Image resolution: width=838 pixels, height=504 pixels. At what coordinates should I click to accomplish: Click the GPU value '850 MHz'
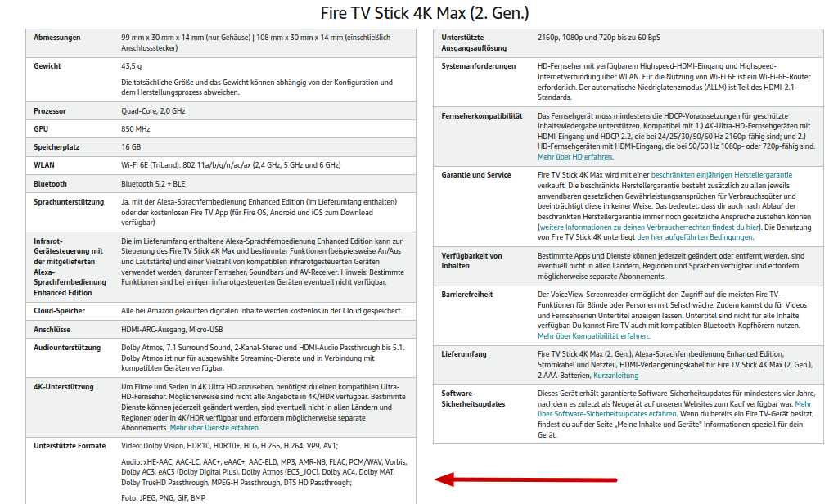(x=136, y=129)
